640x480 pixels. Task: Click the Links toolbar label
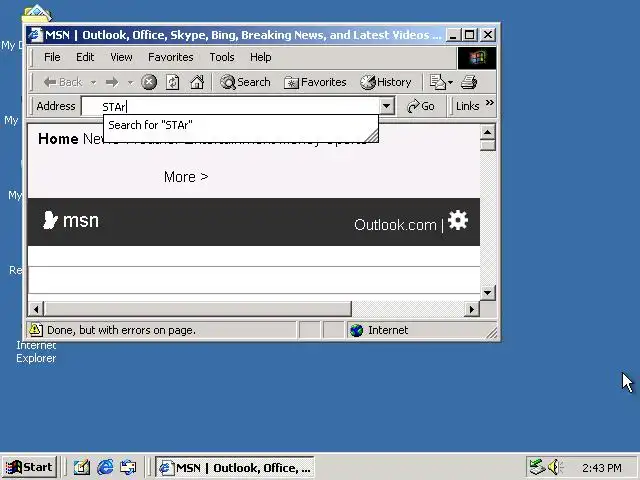point(467,106)
